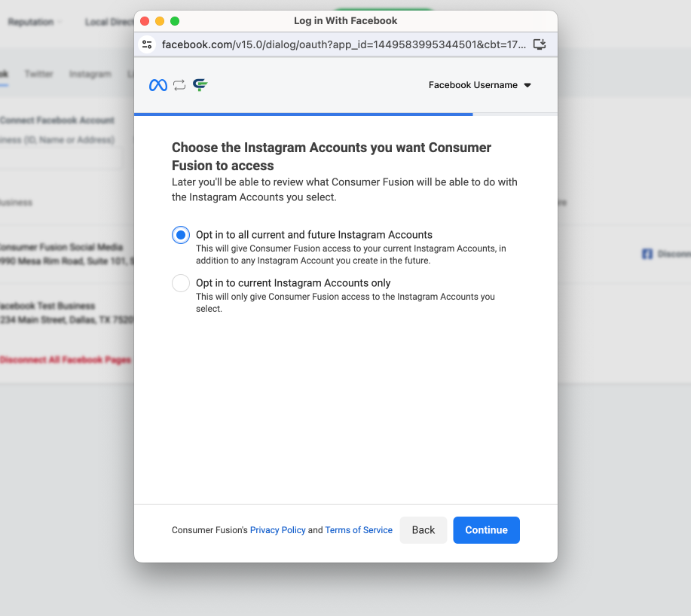Maximize the Log in With Facebook window
The image size is (691, 616).
coord(175,21)
